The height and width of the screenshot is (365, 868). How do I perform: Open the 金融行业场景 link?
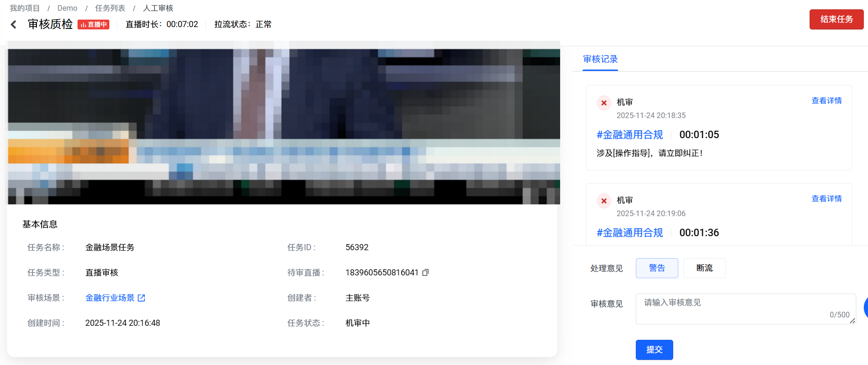110,298
